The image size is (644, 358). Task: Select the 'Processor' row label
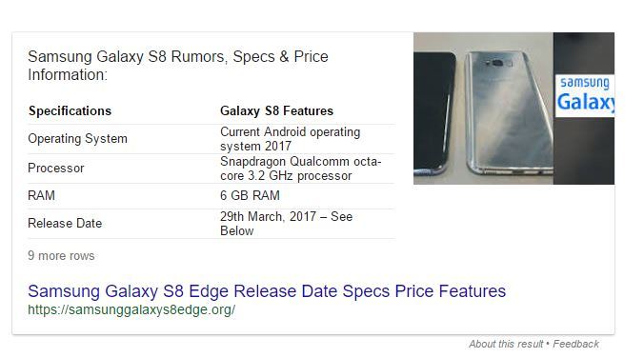[x=56, y=168]
